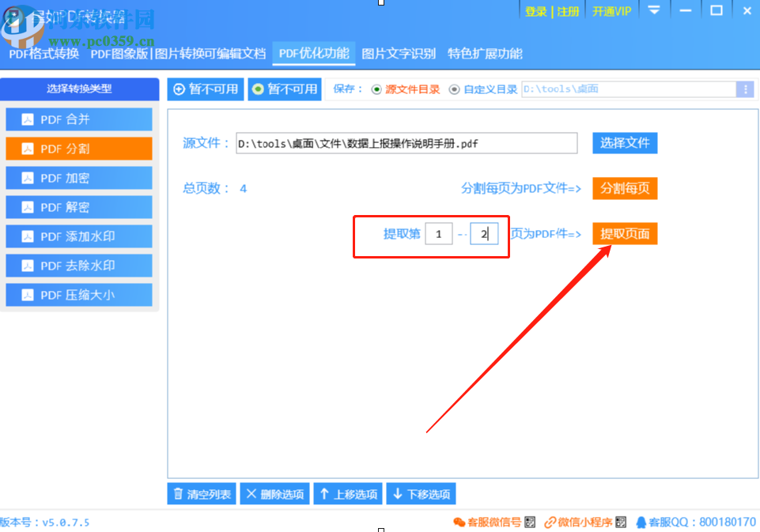Click the version number v5.0.7.5
760x532 pixels.
tap(66, 523)
